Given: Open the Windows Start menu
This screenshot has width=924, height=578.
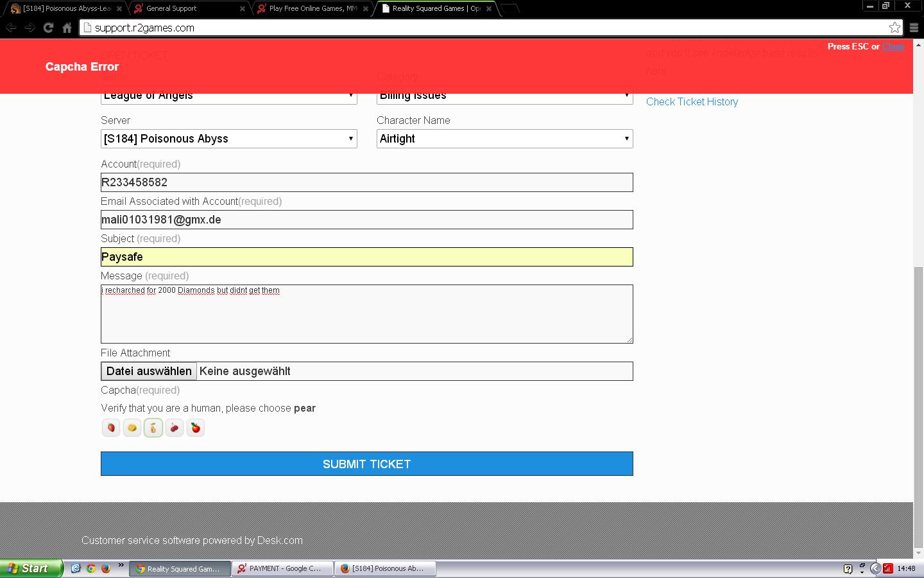Looking at the screenshot, I should [x=31, y=568].
